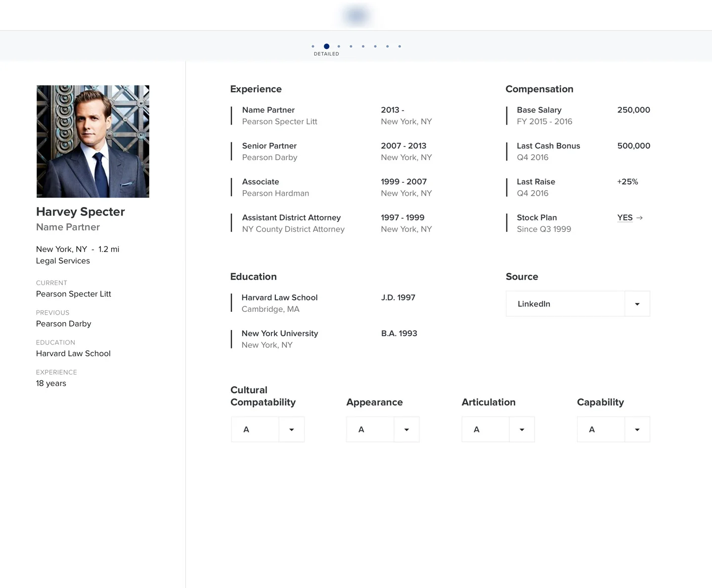
Task: Go to the step dot right after DETAILED
Action: point(339,46)
